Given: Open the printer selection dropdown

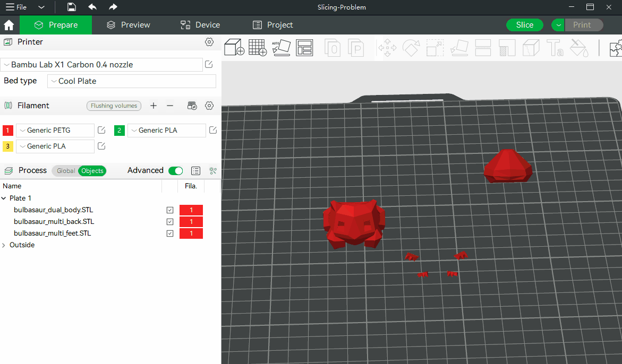Looking at the screenshot, I should [x=102, y=65].
